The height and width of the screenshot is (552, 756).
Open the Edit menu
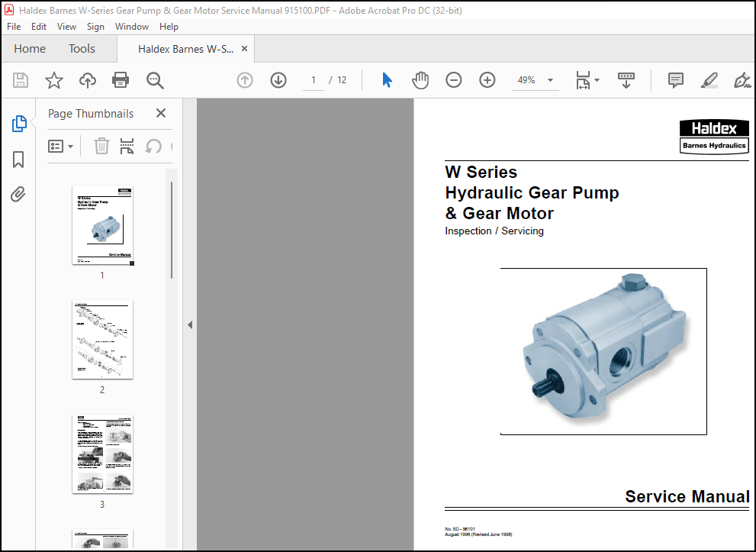(39, 27)
